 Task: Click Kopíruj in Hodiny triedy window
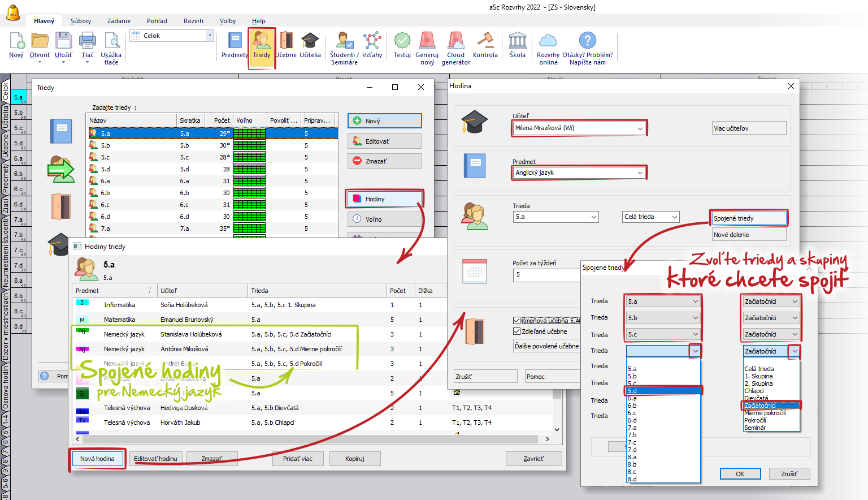(355, 459)
